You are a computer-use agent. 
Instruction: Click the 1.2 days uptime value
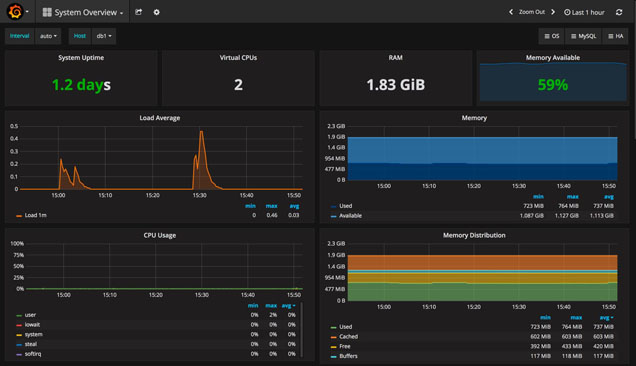(x=81, y=85)
